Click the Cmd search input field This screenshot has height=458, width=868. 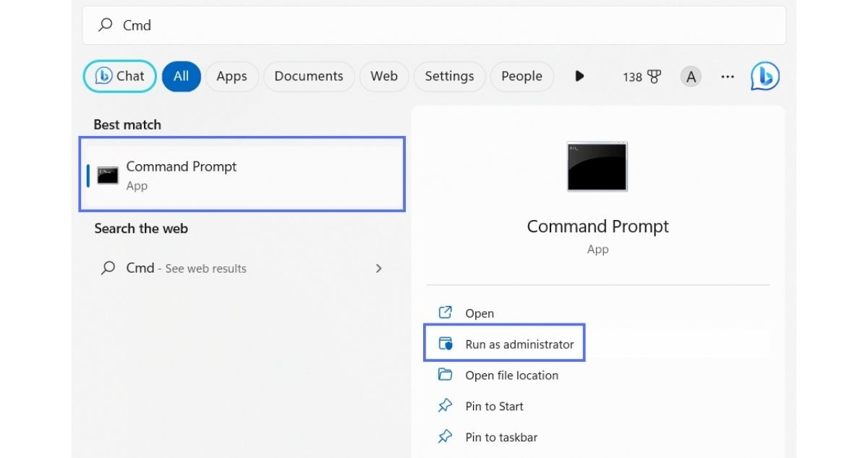pos(434,25)
